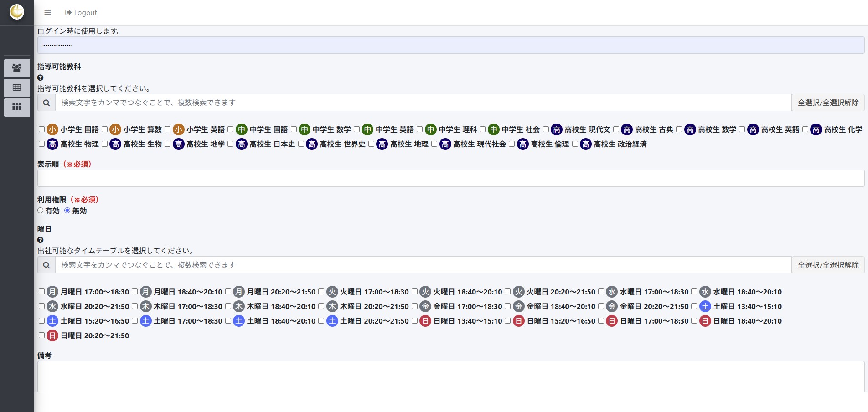This screenshot has height=412, width=868.
Task: Check the 高校生 政治経済 checkbox
Action: coord(575,144)
